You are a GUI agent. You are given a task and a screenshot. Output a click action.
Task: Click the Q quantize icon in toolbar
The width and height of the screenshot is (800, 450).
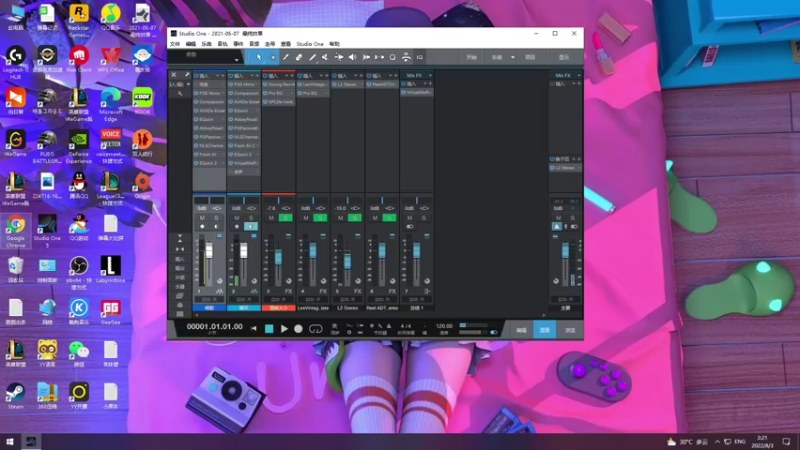(x=392, y=57)
